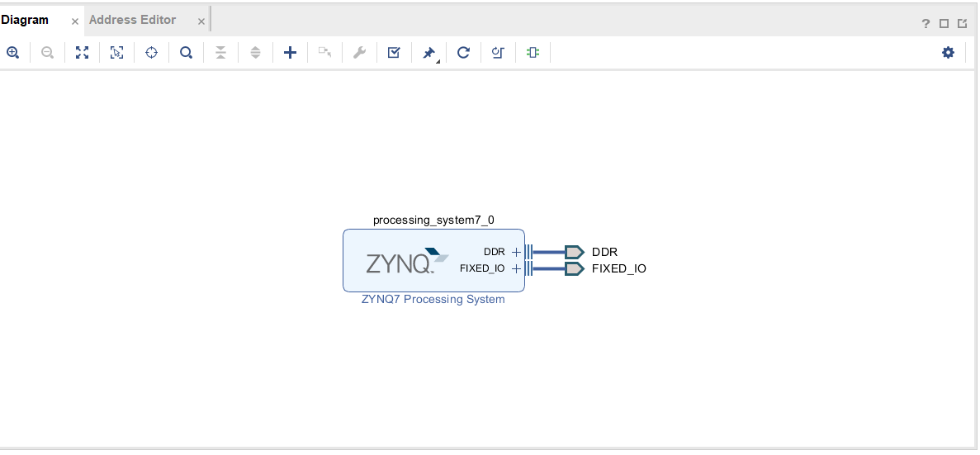The width and height of the screenshot is (980, 455).
Task: Click the Collapse All icon
Action: pyautogui.click(x=220, y=53)
